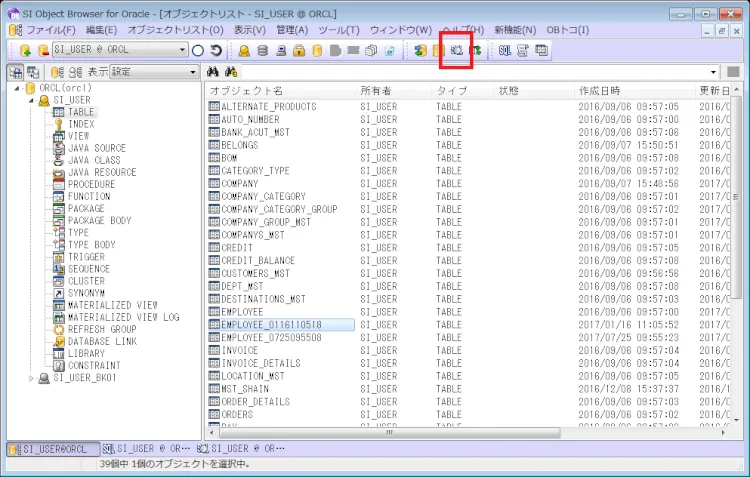Click the overlapping copy pages icon
This screenshot has height=477, width=750.
click(x=371, y=50)
